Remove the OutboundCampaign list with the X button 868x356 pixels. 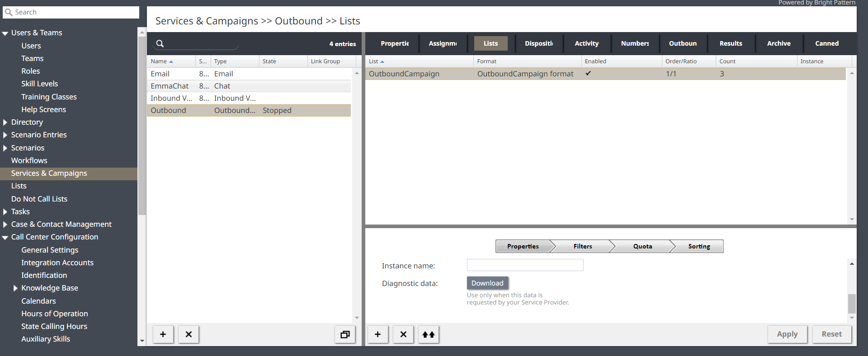[x=403, y=334]
